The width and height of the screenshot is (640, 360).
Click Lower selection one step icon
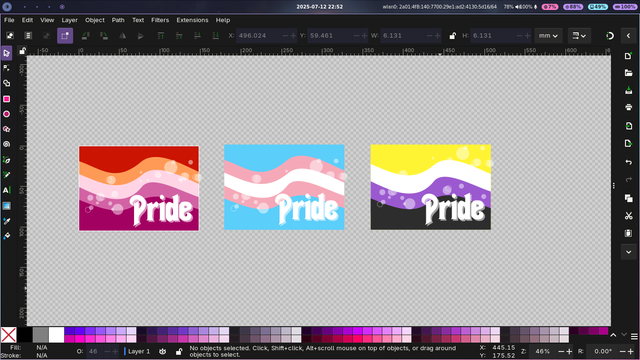click(197, 36)
